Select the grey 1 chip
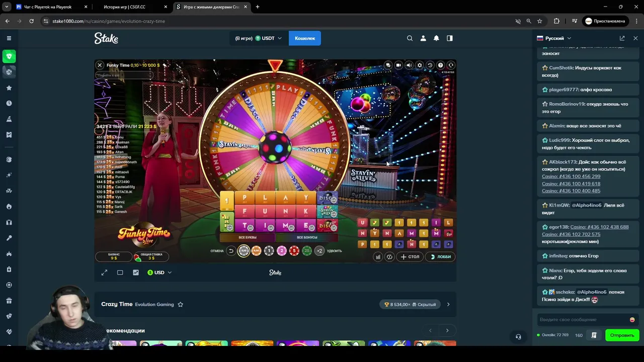This screenshot has width=644, height=362. [269, 251]
